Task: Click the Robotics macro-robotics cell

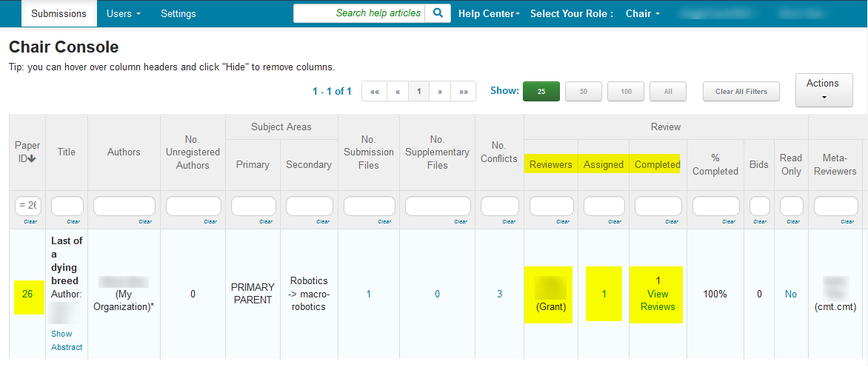Action: pyautogui.click(x=309, y=294)
